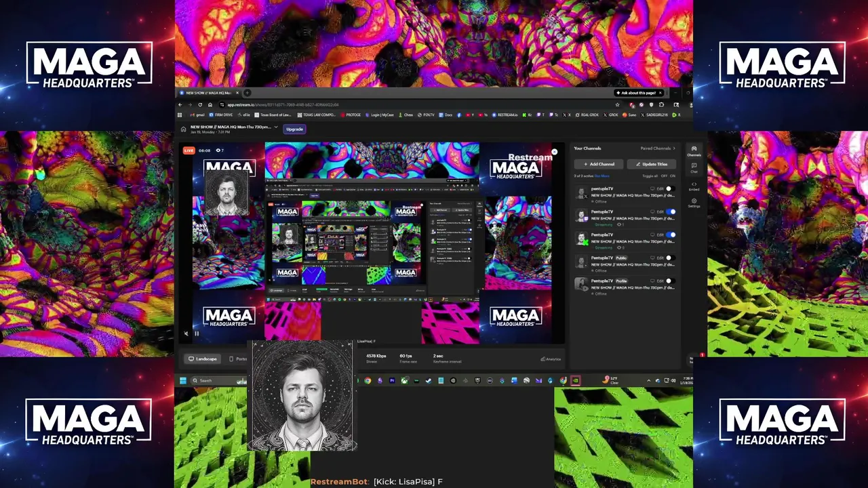This screenshot has width=868, height=488.
Task: Open the Settings sidebar gear icon
Action: pyautogui.click(x=694, y=203)
